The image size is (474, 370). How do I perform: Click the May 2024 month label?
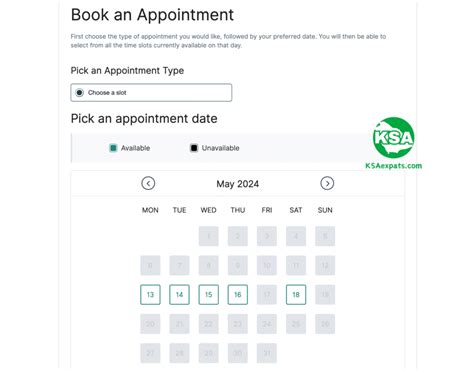pos(238,184)
